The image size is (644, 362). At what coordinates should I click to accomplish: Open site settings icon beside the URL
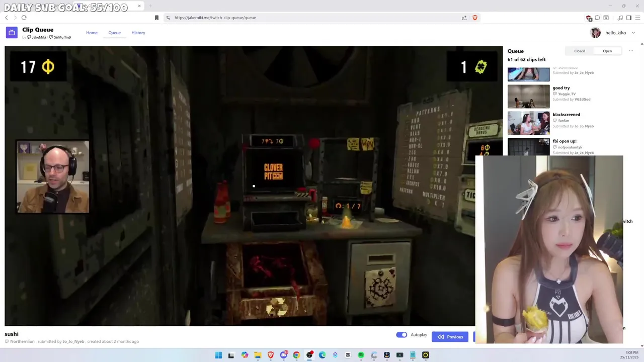click(168, 18)
